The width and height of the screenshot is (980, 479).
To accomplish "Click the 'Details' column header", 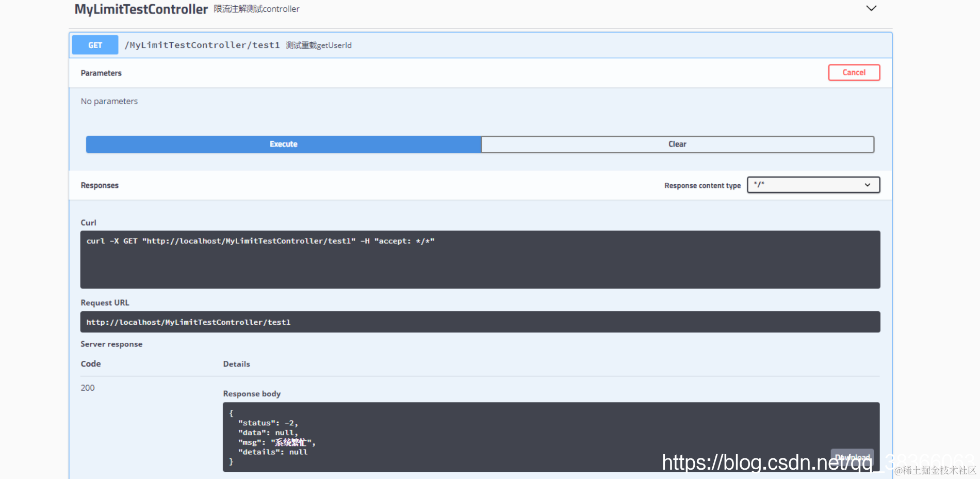I will pos(237,364).
